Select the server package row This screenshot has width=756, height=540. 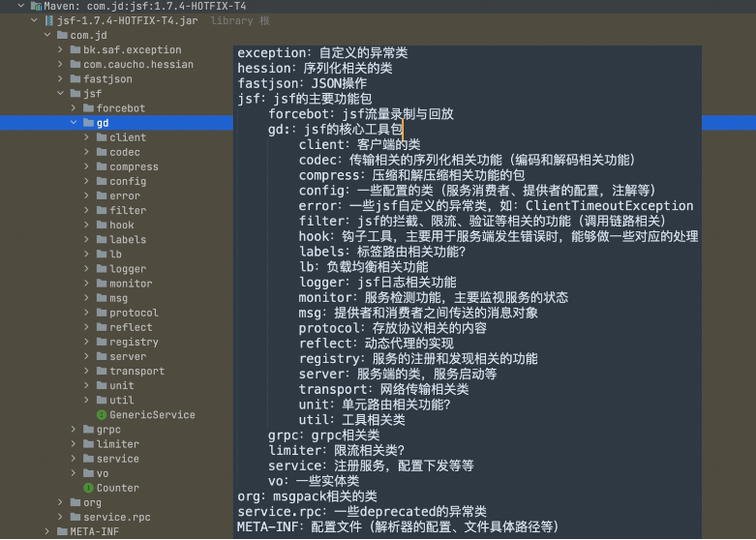point(117,356)
